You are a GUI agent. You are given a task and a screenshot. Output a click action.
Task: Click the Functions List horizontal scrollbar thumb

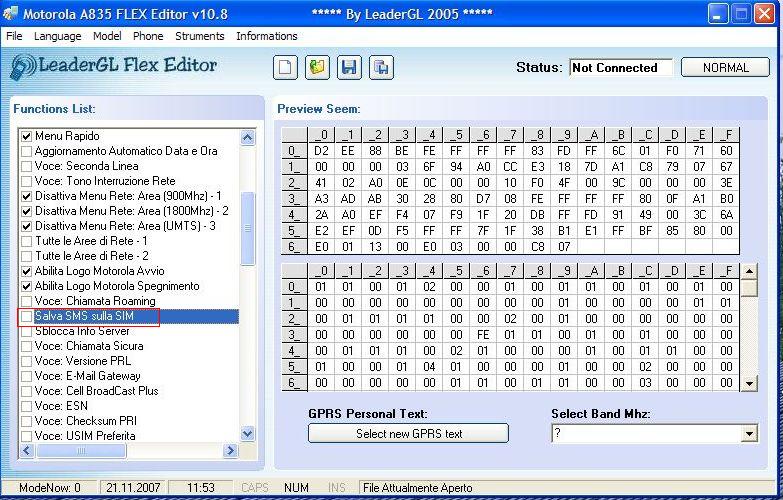point(81,451)
